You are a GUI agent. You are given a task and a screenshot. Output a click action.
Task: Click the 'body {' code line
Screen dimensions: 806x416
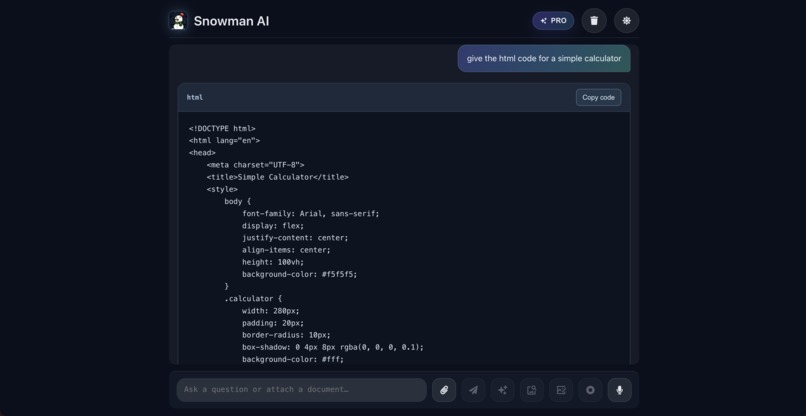237,202
